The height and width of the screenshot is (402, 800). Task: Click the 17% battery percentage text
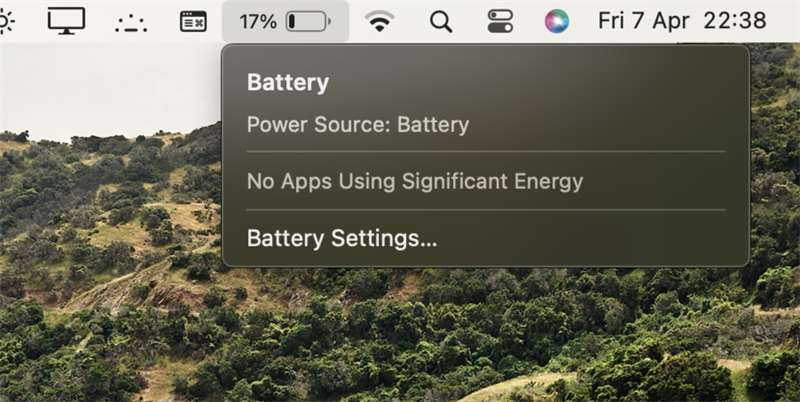(x=258, y=21)
